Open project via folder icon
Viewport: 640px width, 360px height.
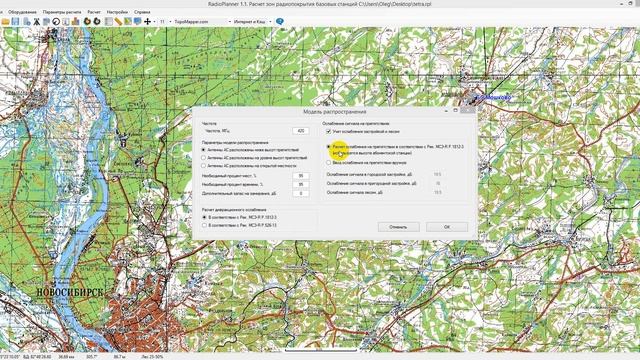[5, 22]
